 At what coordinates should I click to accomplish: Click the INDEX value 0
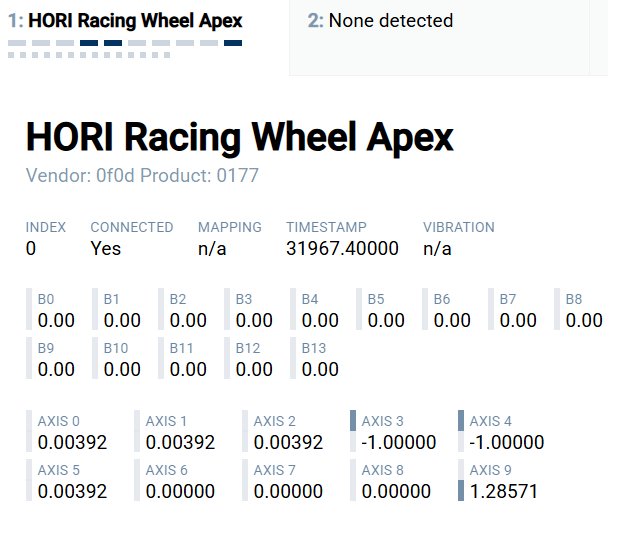31,248
